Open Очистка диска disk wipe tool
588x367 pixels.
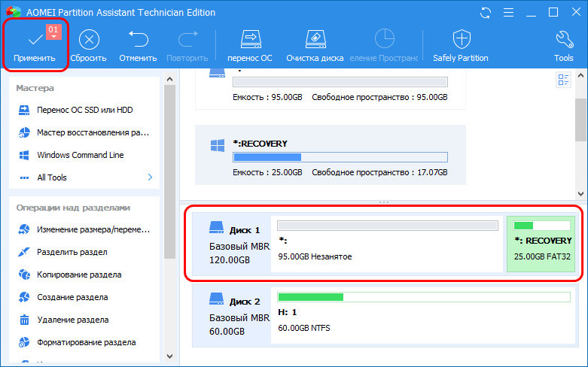[x=315, y=46]
